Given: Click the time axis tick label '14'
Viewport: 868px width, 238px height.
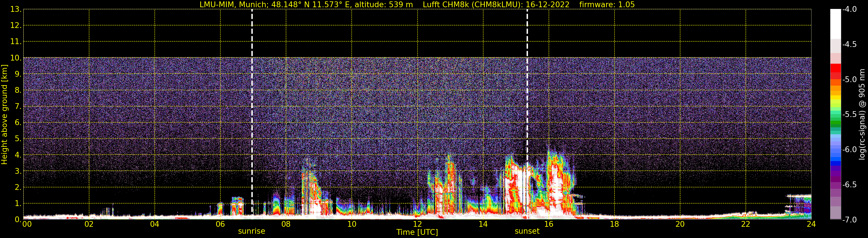Looking at the screenshot, I should 483,224.
